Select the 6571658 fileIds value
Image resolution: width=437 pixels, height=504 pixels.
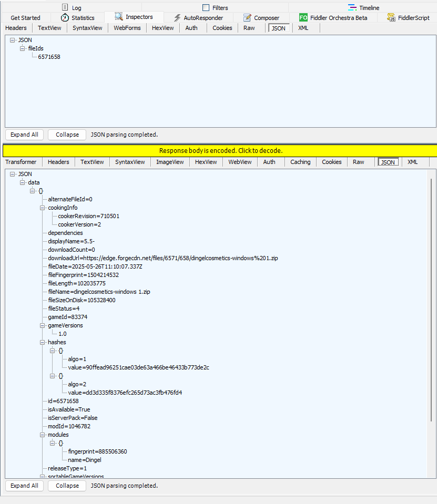pyautogui.click(x=49, y=57)
